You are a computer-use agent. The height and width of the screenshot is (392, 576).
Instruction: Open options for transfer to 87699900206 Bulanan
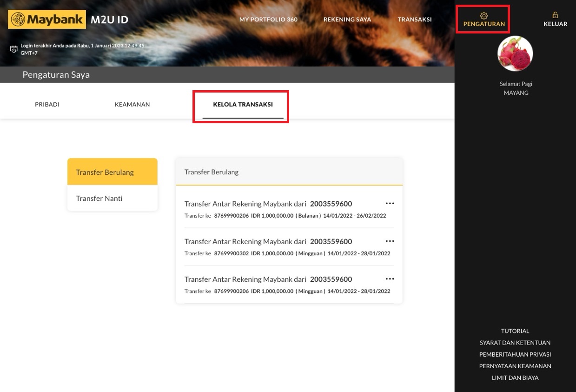[x=390, y=204]
